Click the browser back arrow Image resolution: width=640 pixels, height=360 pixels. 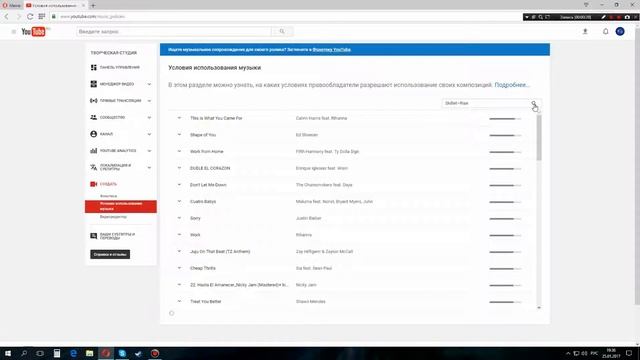[7, 17]
